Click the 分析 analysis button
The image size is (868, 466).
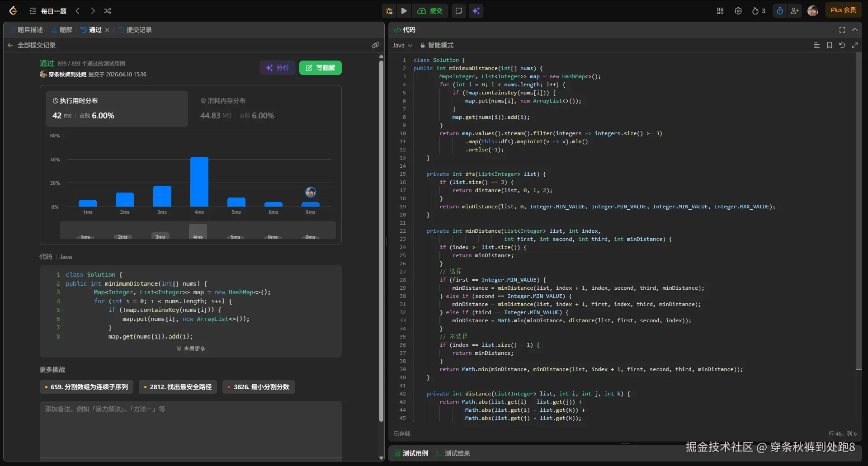(x=278, y=68)
